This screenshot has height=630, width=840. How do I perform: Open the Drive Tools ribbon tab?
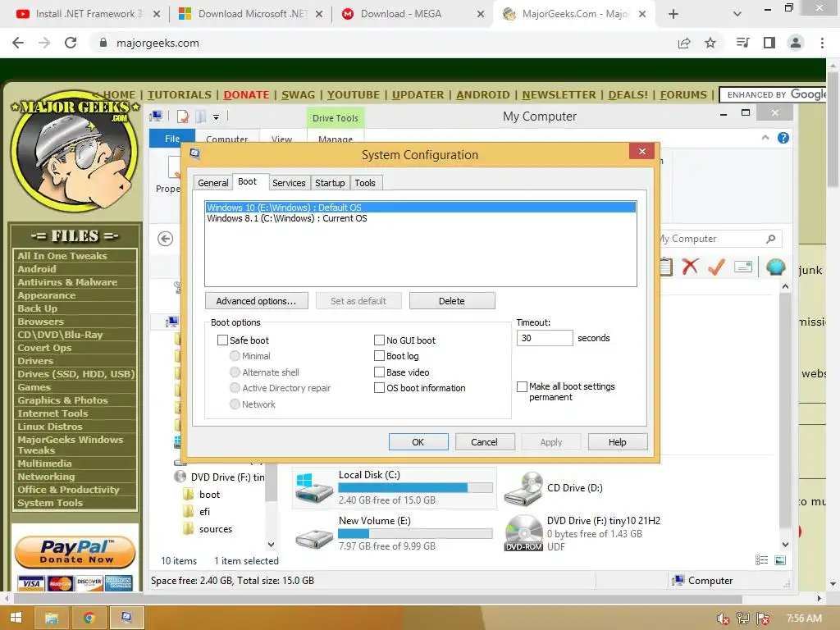click(336, 118)
